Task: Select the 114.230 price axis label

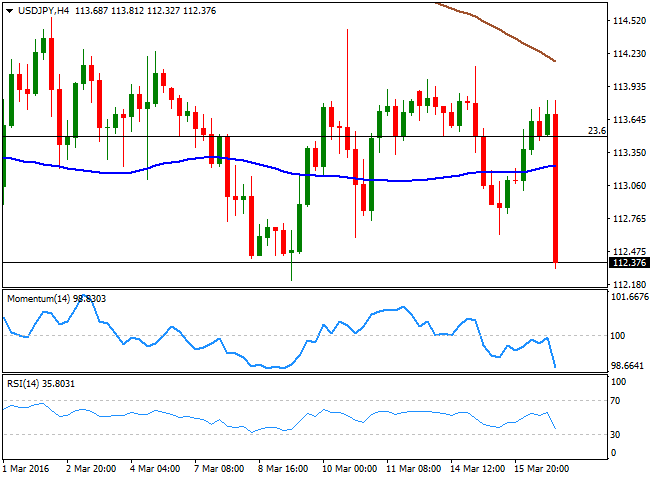Action: 629,53
